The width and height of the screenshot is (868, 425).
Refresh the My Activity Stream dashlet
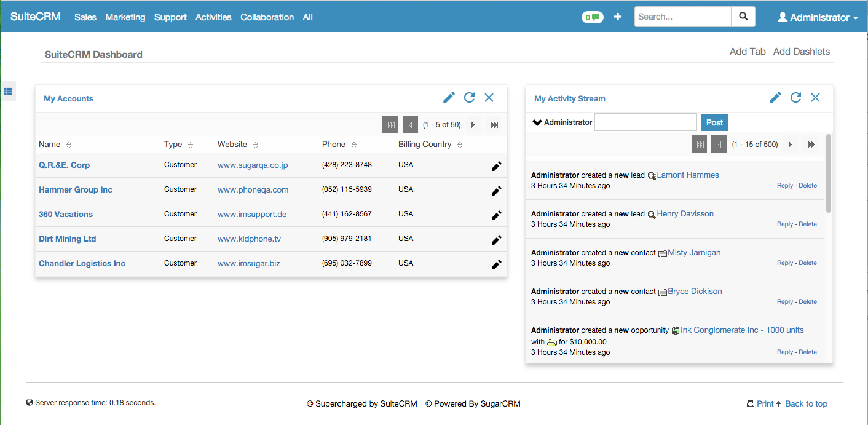[795, 98]
